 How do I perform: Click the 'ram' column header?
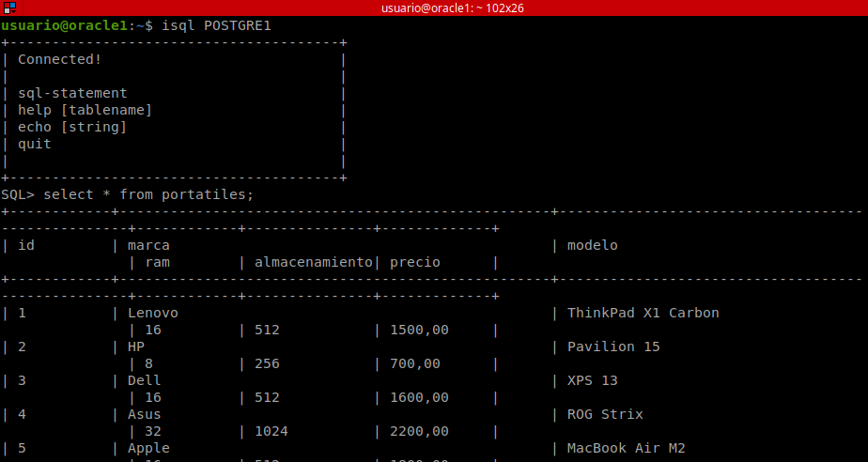pyautogui.click(x=157, y=262)
